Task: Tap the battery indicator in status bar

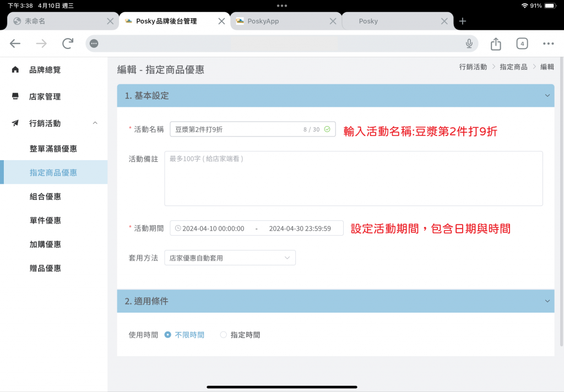Action: (x=550, y=6)
